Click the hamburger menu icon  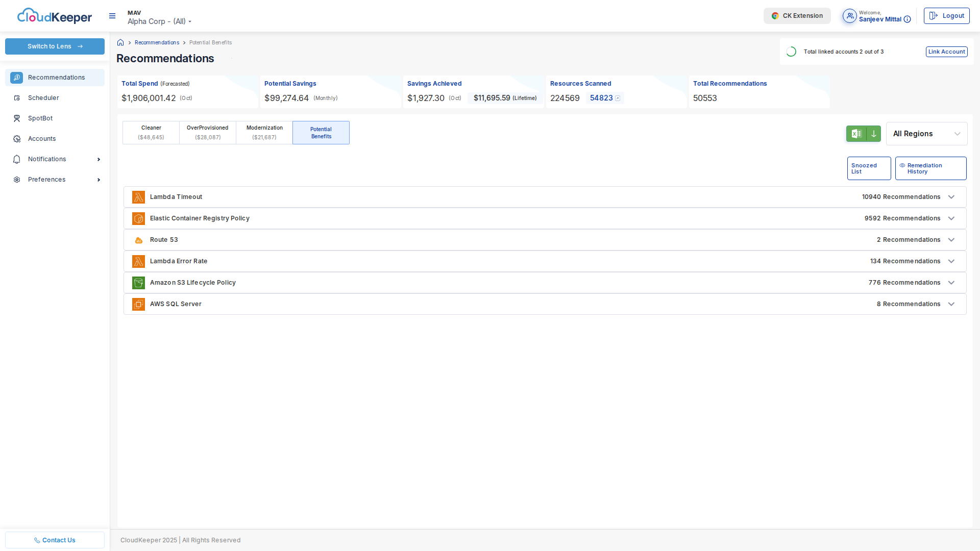(112, 16)
